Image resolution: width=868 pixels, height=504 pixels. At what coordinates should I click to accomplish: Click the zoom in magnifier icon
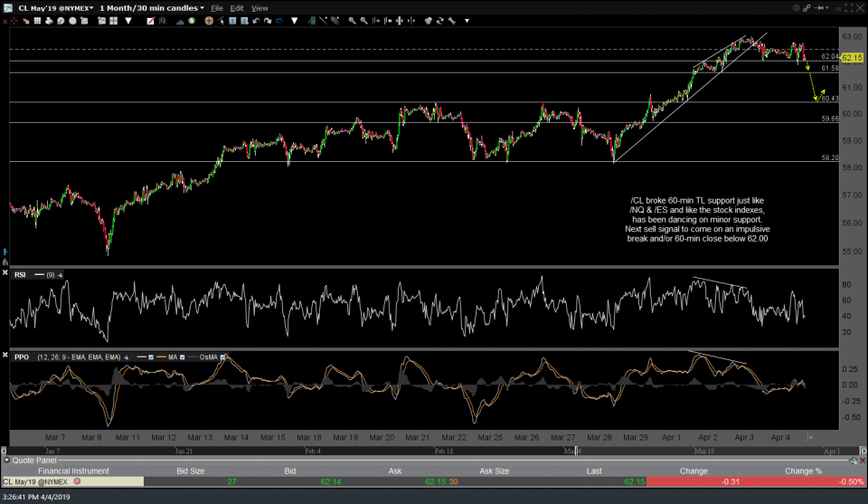352,21
